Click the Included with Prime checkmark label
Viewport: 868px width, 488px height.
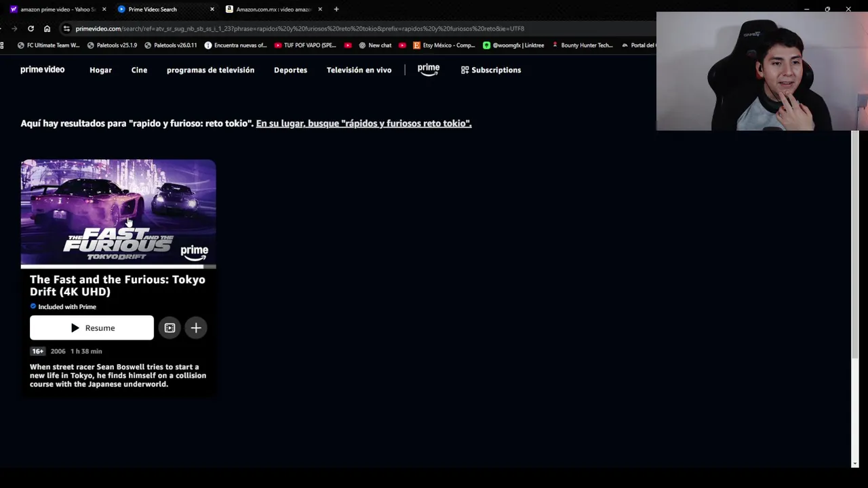(x=63, y=306)
